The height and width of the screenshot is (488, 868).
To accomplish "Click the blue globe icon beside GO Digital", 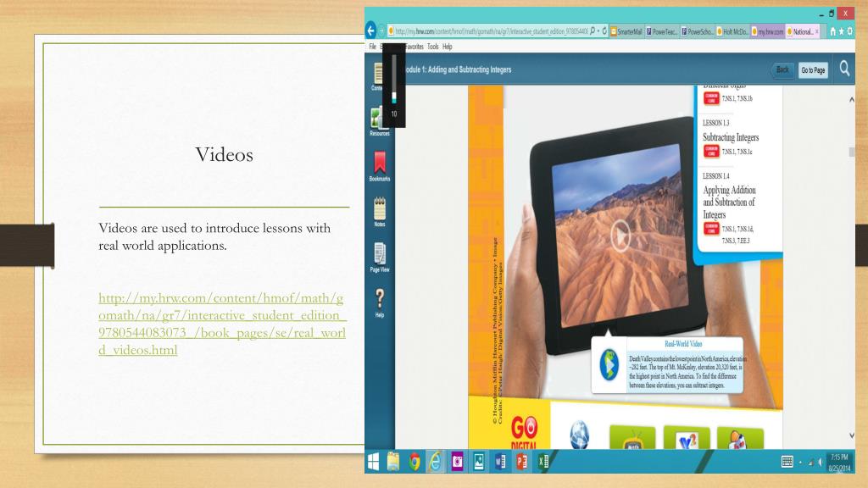I will point(579,434).
